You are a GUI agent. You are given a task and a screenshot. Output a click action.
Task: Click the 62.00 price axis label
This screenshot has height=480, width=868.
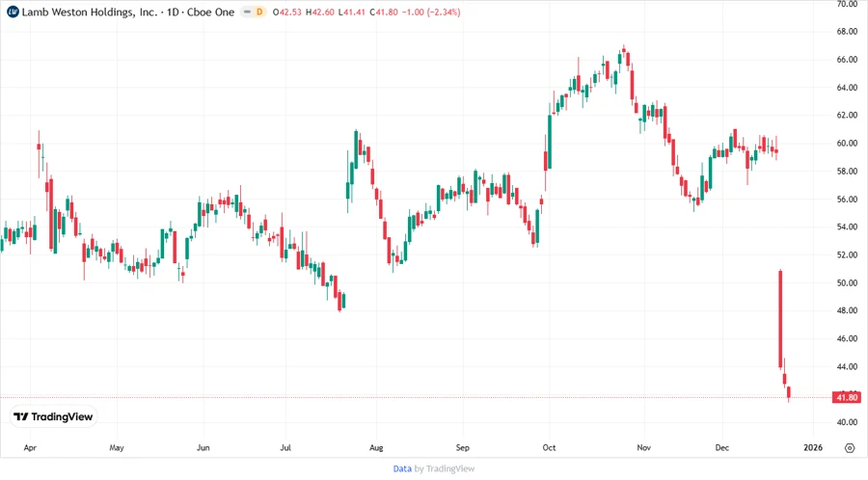[847, 115]
